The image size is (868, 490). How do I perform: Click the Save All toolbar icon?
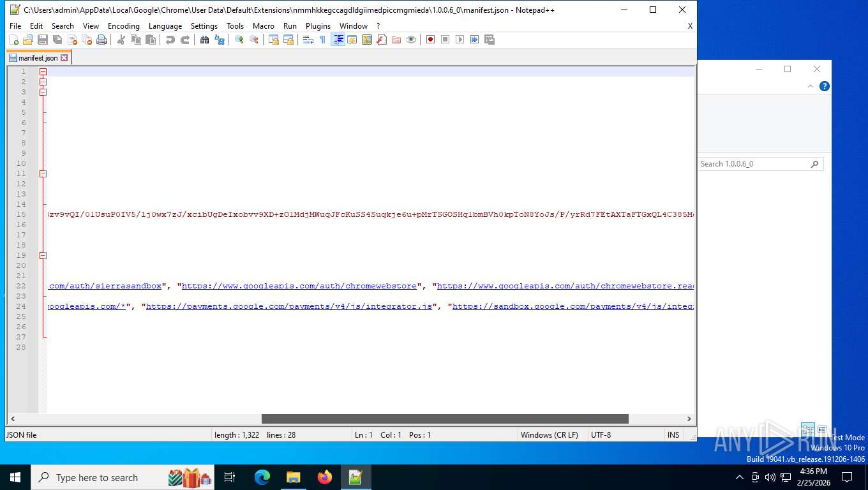point(57,40)
